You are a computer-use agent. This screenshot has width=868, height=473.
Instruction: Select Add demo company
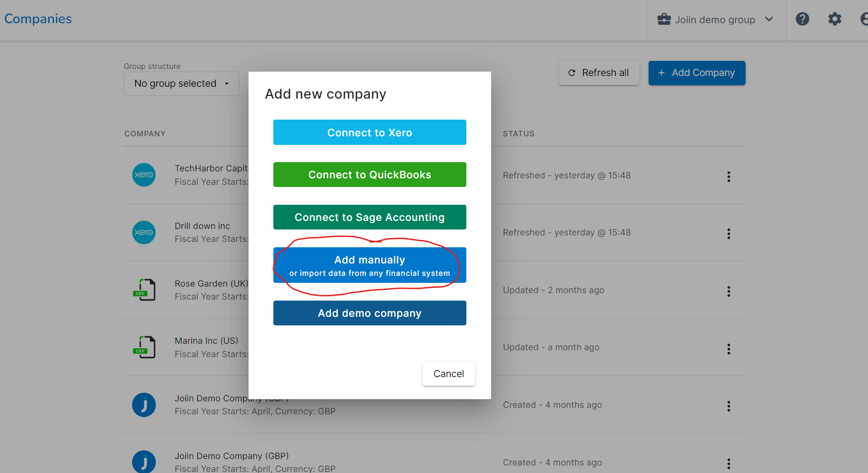click(369, 313)
